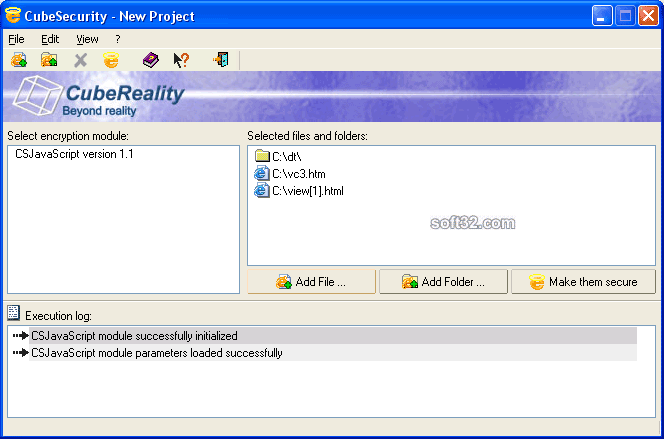
Task: Click the Exit door toolbar icon
Action: tap(221, 60)
